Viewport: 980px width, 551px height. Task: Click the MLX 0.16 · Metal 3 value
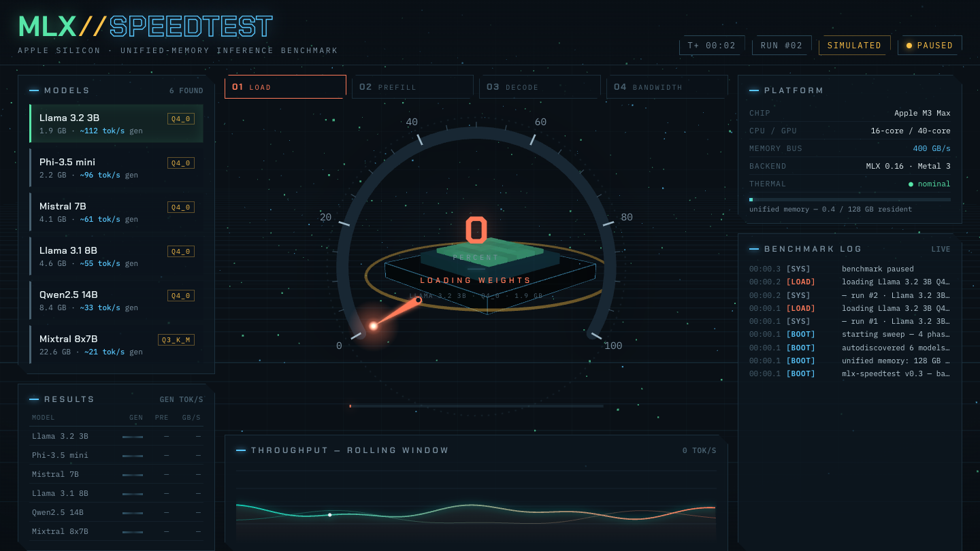908,166
